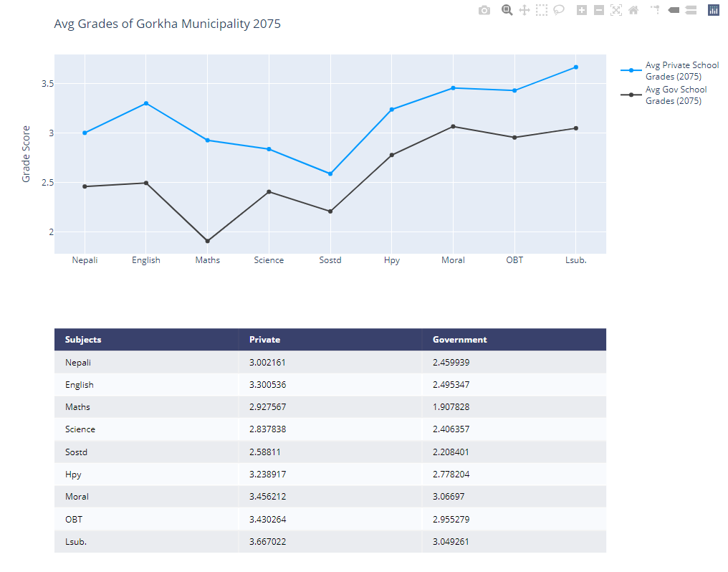Click the Autoscale icon
Screen dimensions: 728x572
coord(616,10)
